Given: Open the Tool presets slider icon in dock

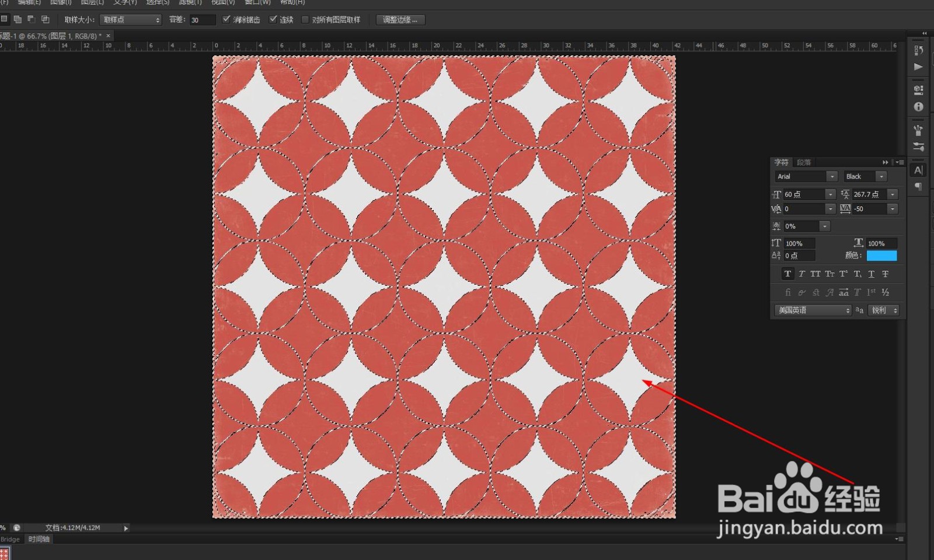Looking at the screenshot, I should point(918,146).
